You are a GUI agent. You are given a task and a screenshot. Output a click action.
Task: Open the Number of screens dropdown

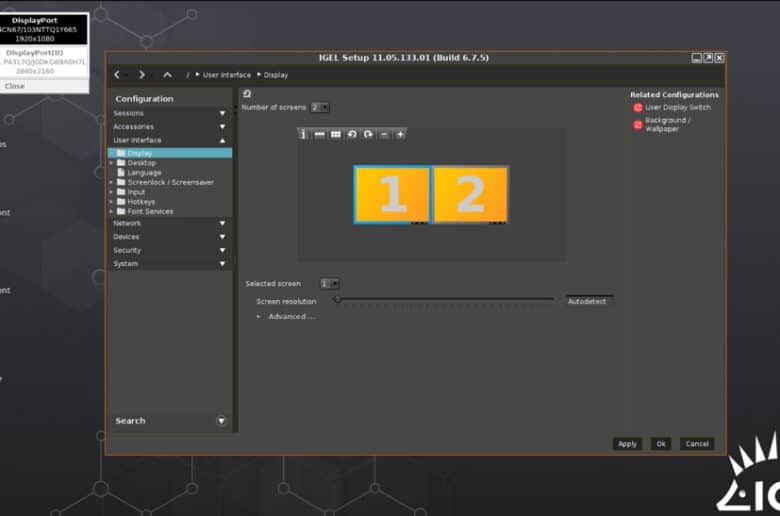320,107
